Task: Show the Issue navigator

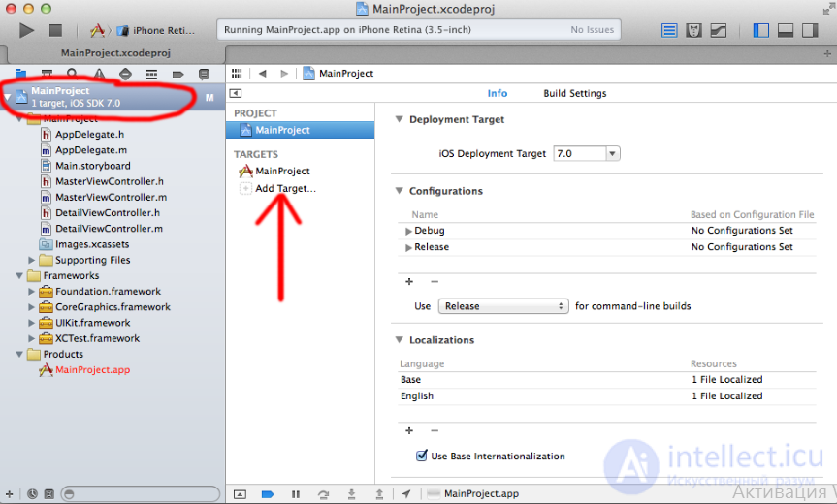Action: (99, 74)
